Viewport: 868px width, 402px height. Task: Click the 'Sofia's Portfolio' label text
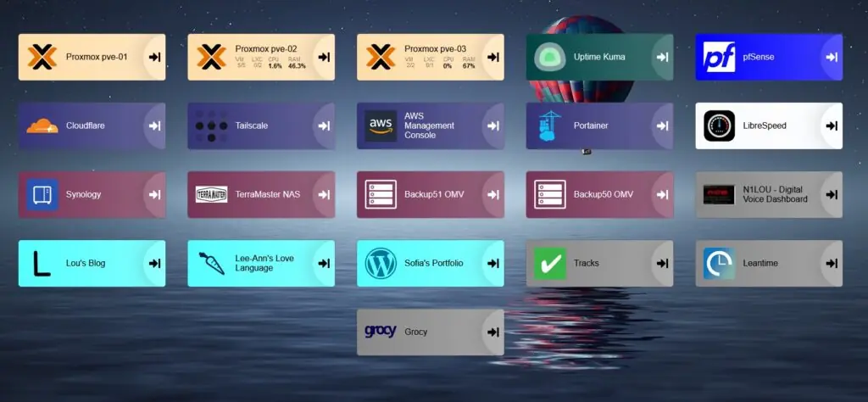coord(433,263)
